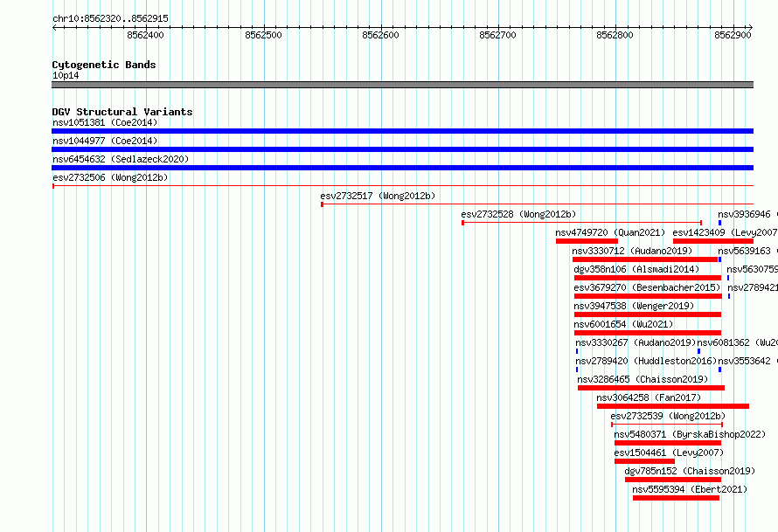This screenshot has height=532, width=778.
Task: Click small blue marker under nsv2789420
Action: pyautogui.click(x=577, y=370)
